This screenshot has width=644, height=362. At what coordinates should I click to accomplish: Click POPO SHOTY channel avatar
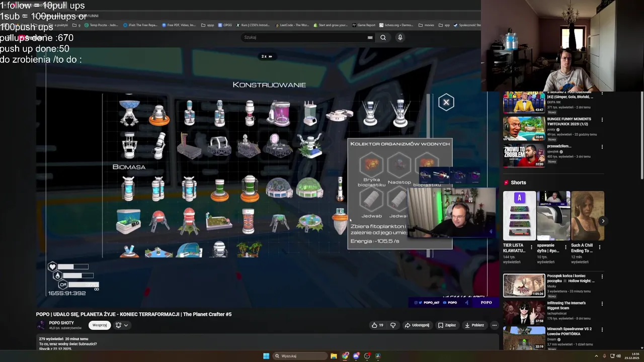41,325
